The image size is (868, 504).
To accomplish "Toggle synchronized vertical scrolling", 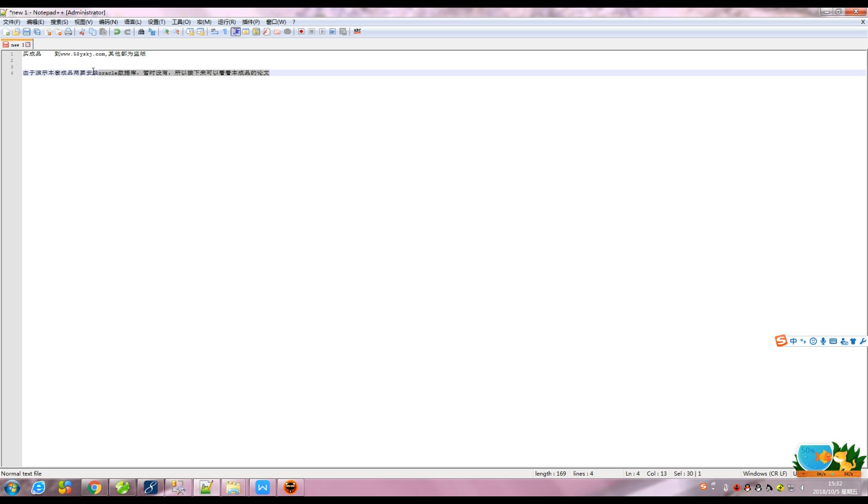I will tap(190, 32).
